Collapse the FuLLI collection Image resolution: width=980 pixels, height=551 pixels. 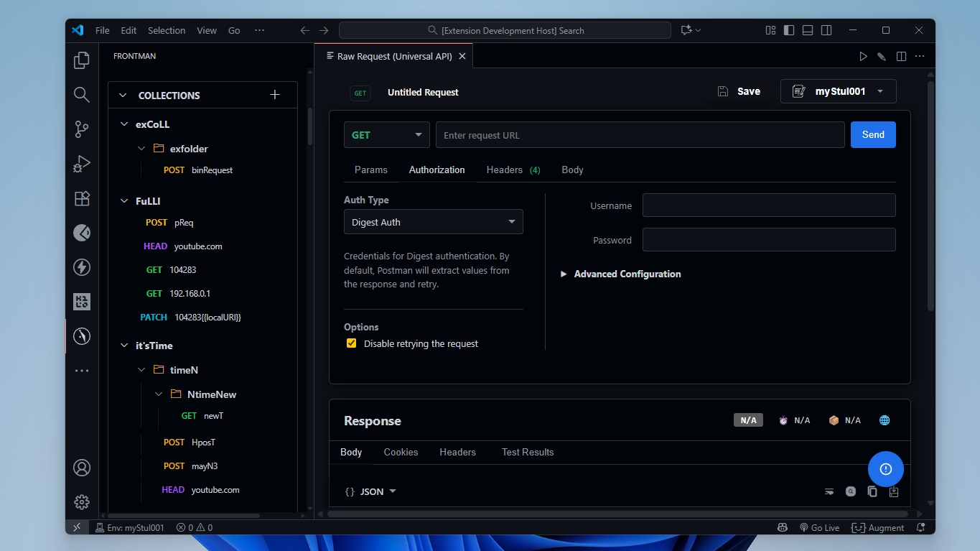click(123, 201)
